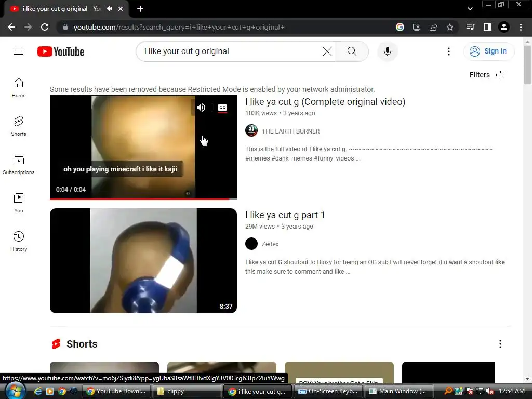Open the You section in sidebar
This screenshot has height=399, width=532.
19,203
